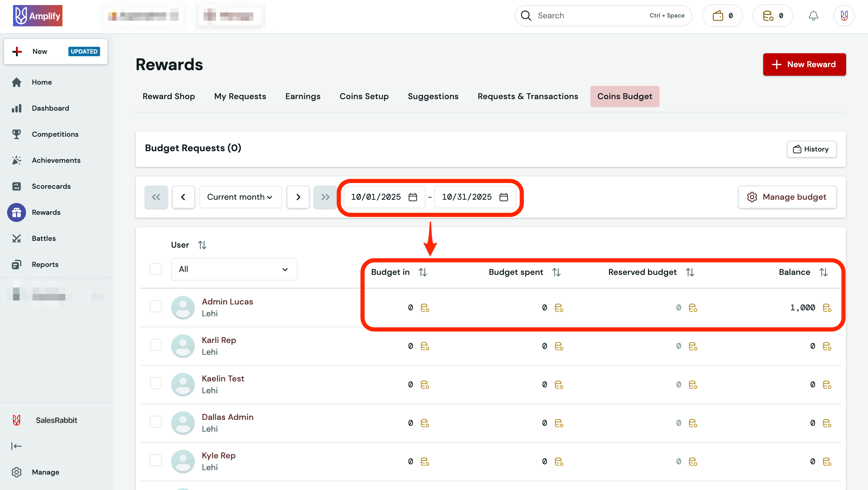Select the checkbox next to Admin Lucas
Screen dimensions: 868x490
point(155,306)
